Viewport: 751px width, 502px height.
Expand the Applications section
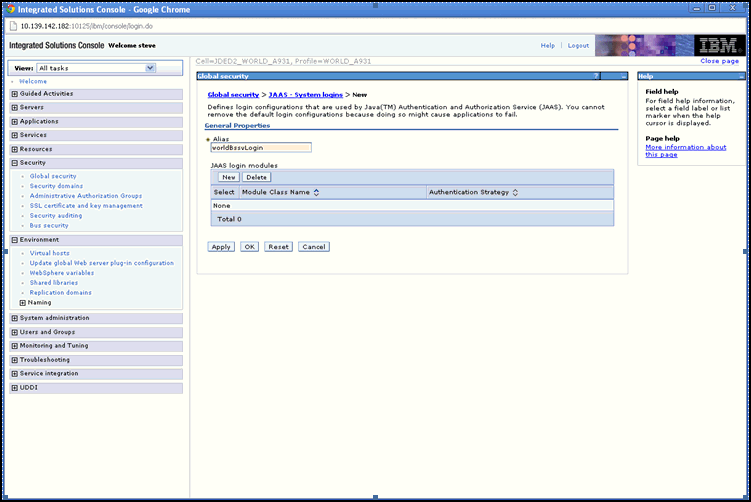click(14, 122)
